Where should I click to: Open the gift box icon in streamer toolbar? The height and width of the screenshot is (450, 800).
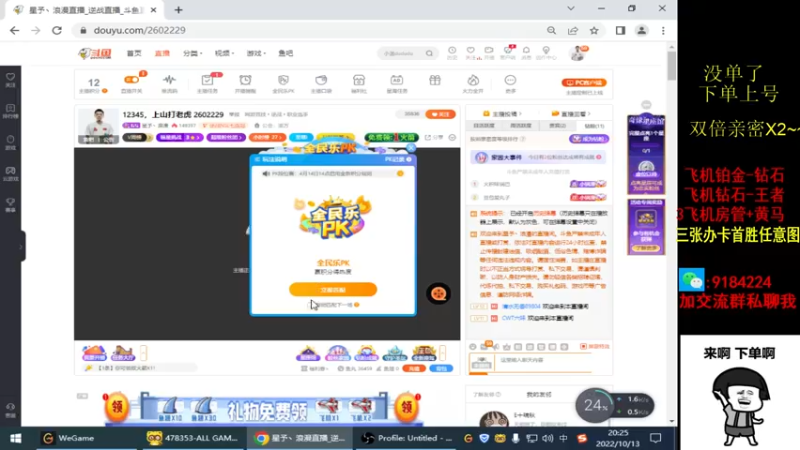click(x=435, y=80)
